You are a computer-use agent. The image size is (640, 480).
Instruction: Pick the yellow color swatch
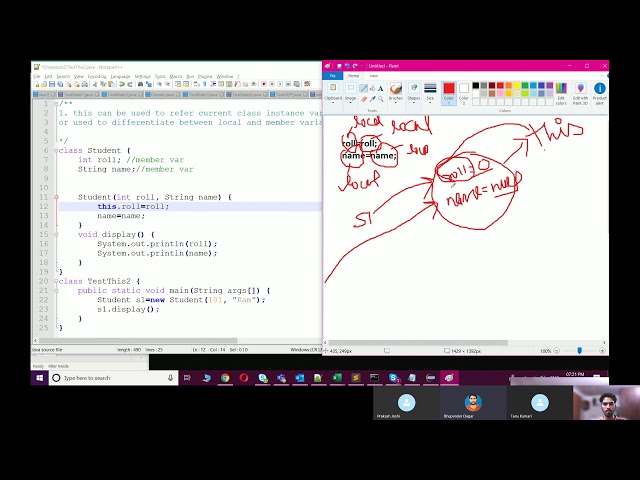tap(517, 85)
